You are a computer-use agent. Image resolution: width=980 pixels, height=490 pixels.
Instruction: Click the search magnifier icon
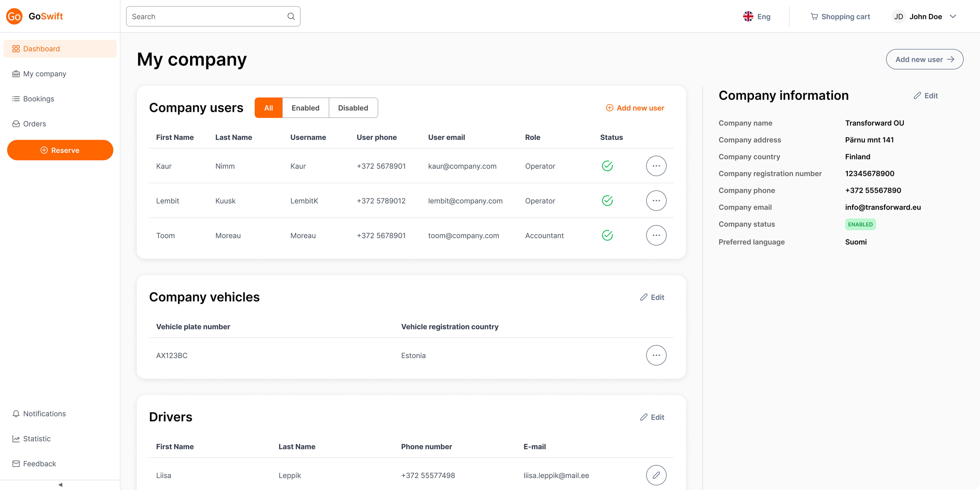coord(291,16)
